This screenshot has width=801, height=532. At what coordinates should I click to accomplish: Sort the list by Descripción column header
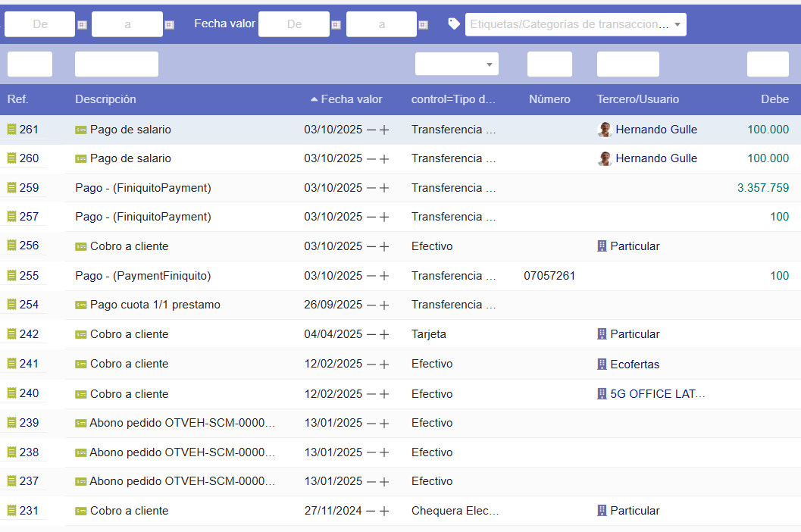coord(105,99)
